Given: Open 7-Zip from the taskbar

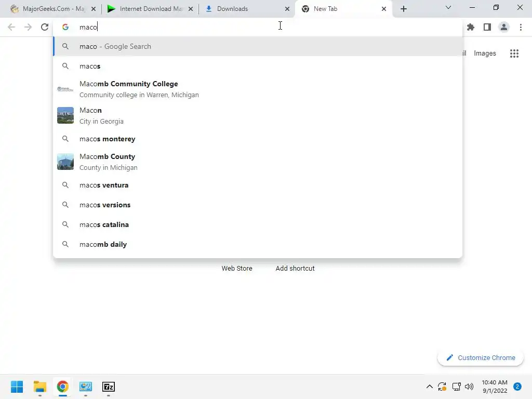Looking at the screenshot, I should [109, 387].
